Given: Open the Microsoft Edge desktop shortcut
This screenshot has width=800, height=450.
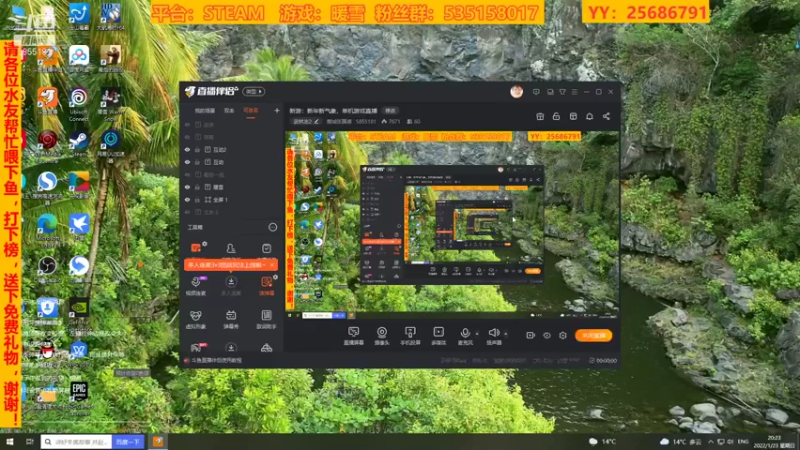Looking at the screenshot, I should coord(47,230).
